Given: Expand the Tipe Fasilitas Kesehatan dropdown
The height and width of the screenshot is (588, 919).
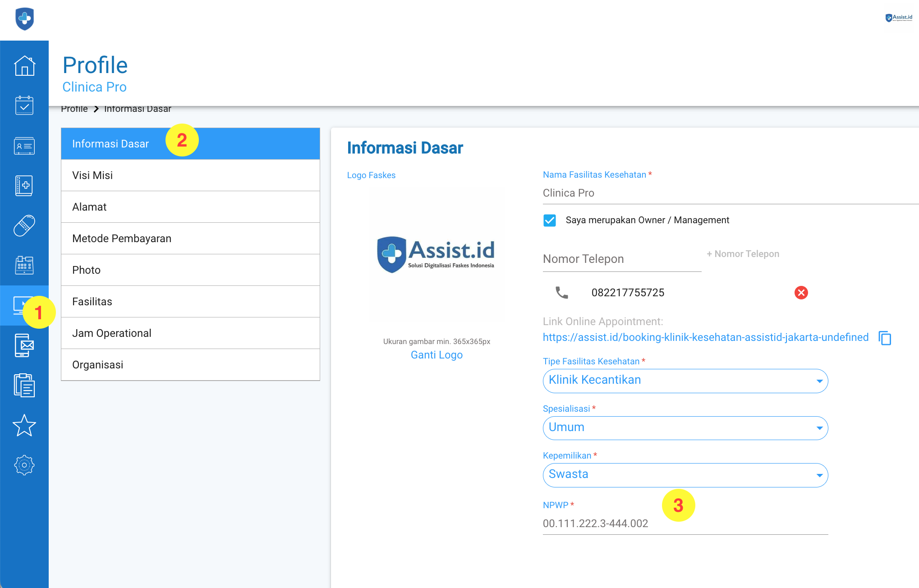Looking at the screenshot, I should [685, 381].
